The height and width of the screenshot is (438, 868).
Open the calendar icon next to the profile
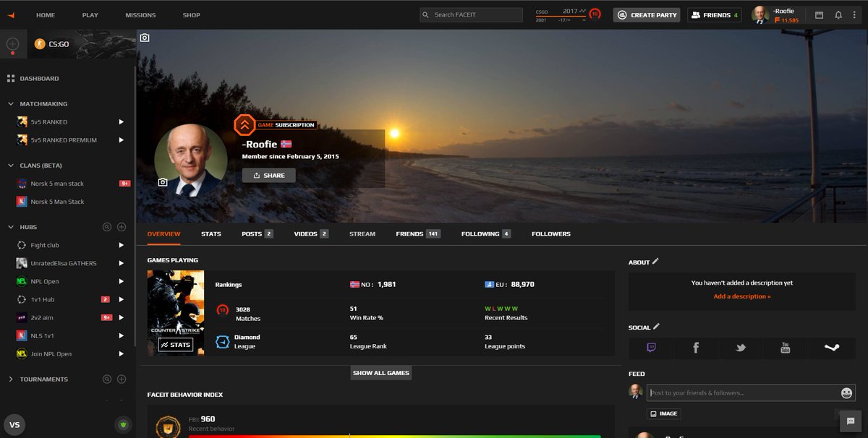coord(820,14)
